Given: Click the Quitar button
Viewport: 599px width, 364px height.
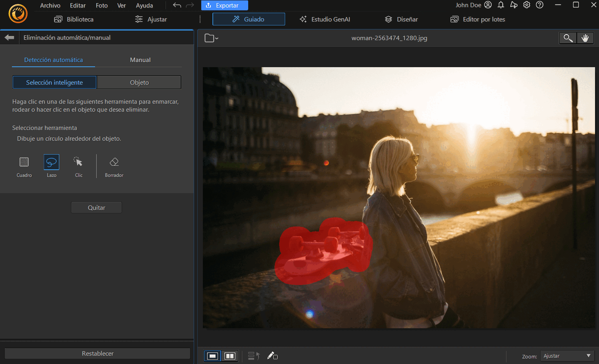Looking at the screenshot, I should point(96,207).
